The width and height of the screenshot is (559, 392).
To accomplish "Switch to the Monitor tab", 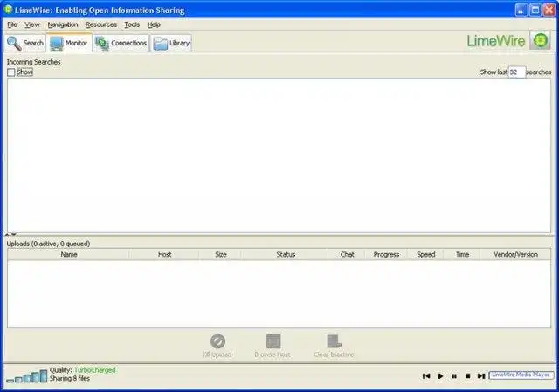I will [69, 43].
